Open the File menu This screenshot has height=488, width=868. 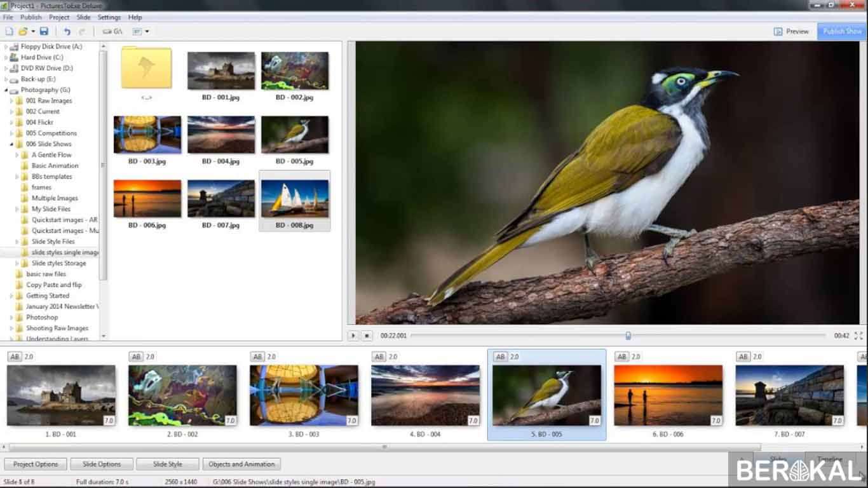point(8,17)
